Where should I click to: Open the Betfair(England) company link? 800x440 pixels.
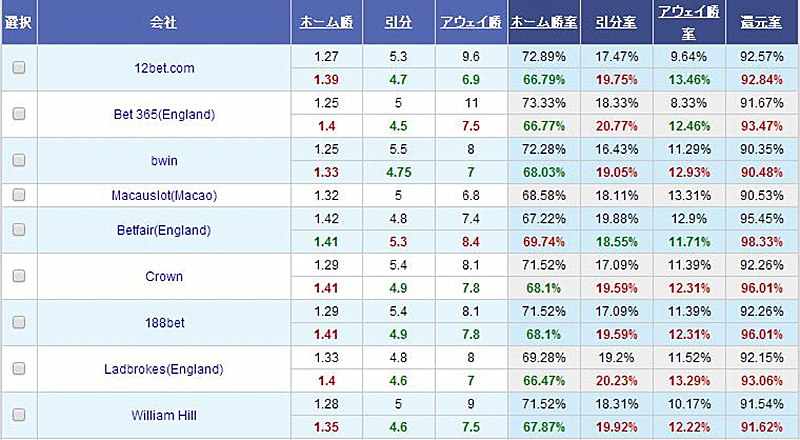pos(164,230)
